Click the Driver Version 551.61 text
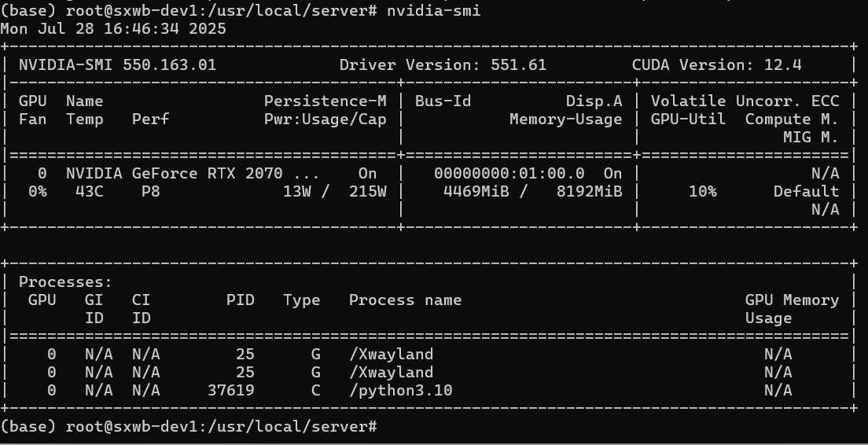868x445 pixels. [x=443, y=64]
